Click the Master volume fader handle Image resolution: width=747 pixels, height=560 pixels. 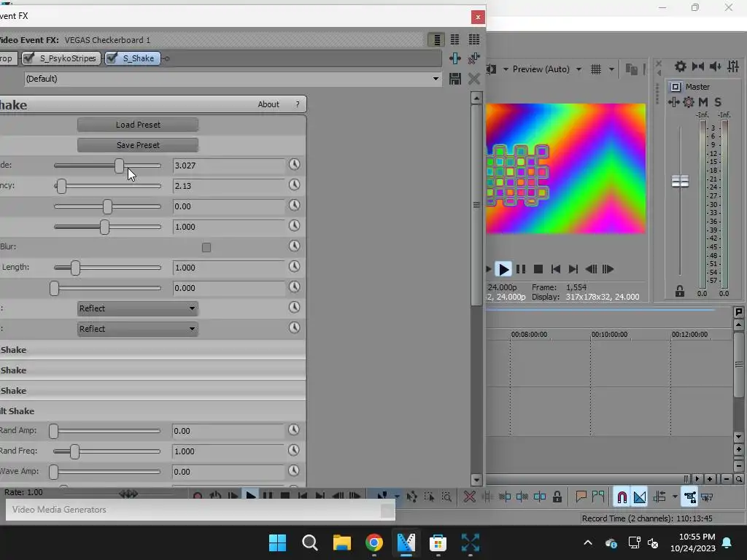tap(680, 181)
